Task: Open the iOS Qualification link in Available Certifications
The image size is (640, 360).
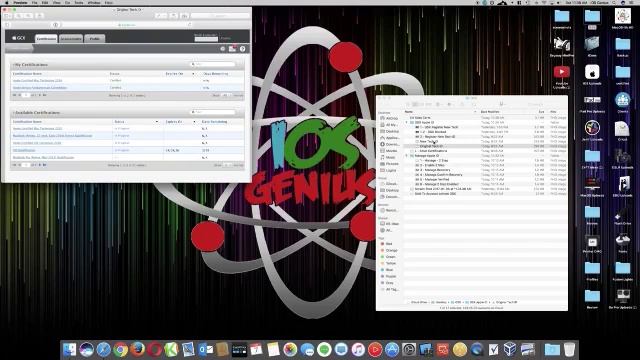Action: pyautogui.click(x=24, y=150)
